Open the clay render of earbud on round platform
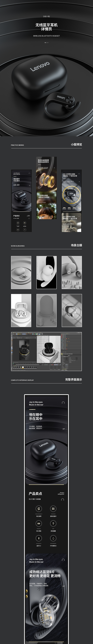Image resolution: width=93 pixels, height=644 pixels. [x=21, y=273]
